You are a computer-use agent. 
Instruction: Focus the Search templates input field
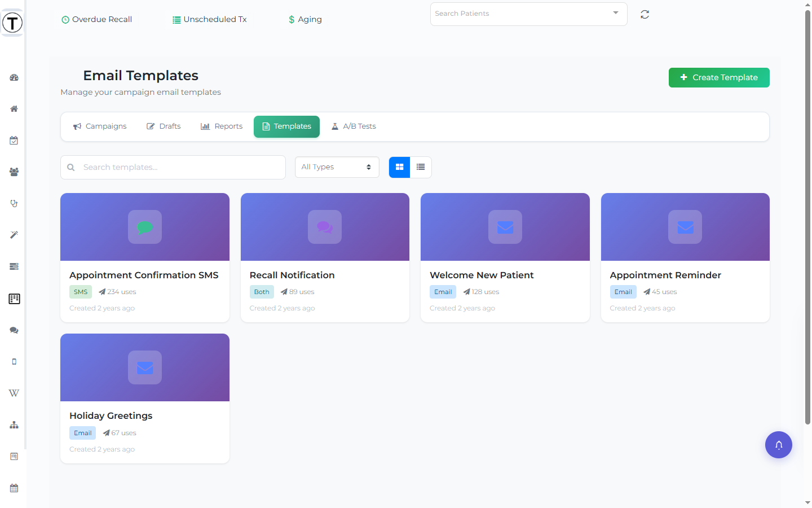coord(173,167)
